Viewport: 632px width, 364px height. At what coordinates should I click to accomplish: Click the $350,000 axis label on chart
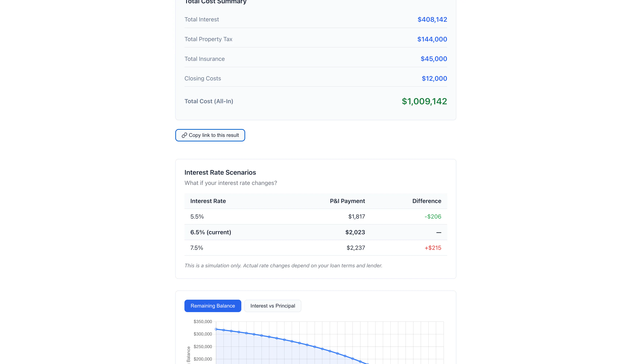(203, 321)
